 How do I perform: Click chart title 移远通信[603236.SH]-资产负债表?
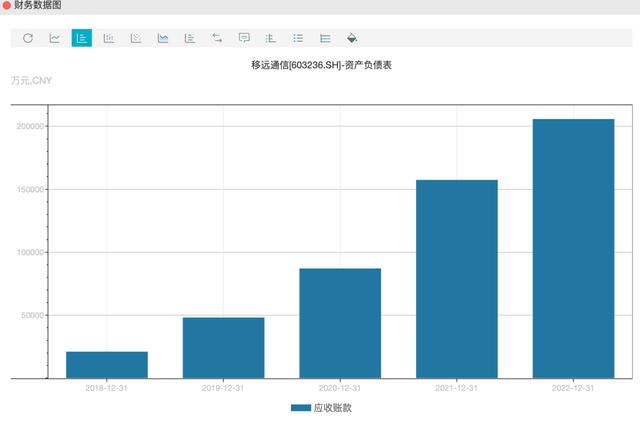click(321, 65)
